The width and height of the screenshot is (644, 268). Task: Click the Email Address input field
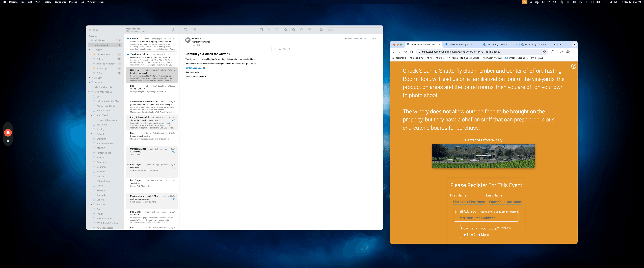coord(486,218)
